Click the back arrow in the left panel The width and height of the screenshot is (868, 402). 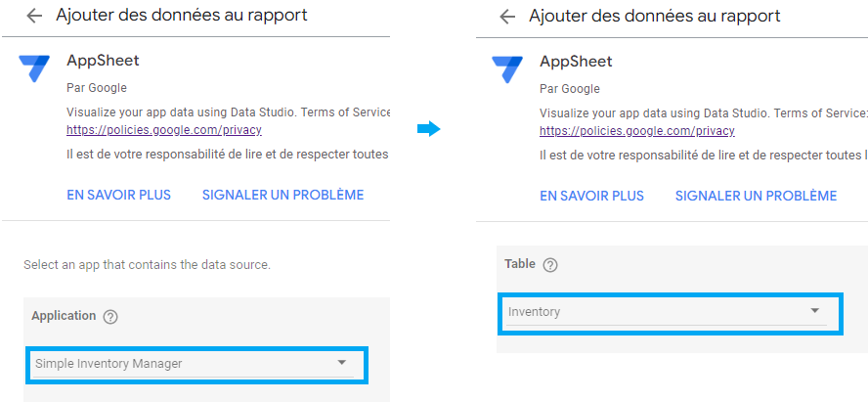coord(34,16)
